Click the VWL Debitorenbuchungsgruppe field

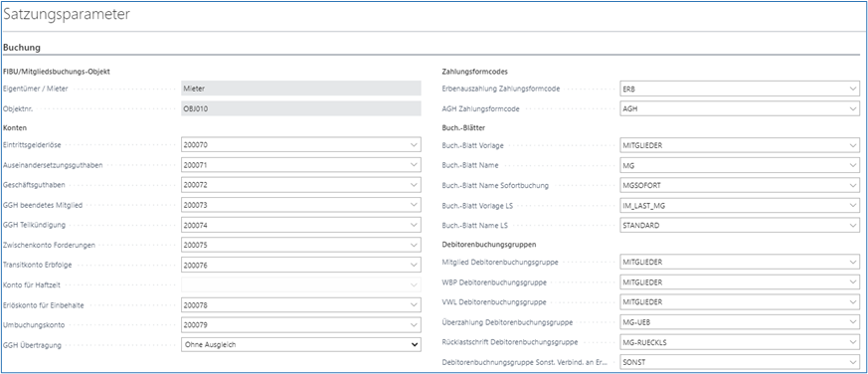(740, 302)
